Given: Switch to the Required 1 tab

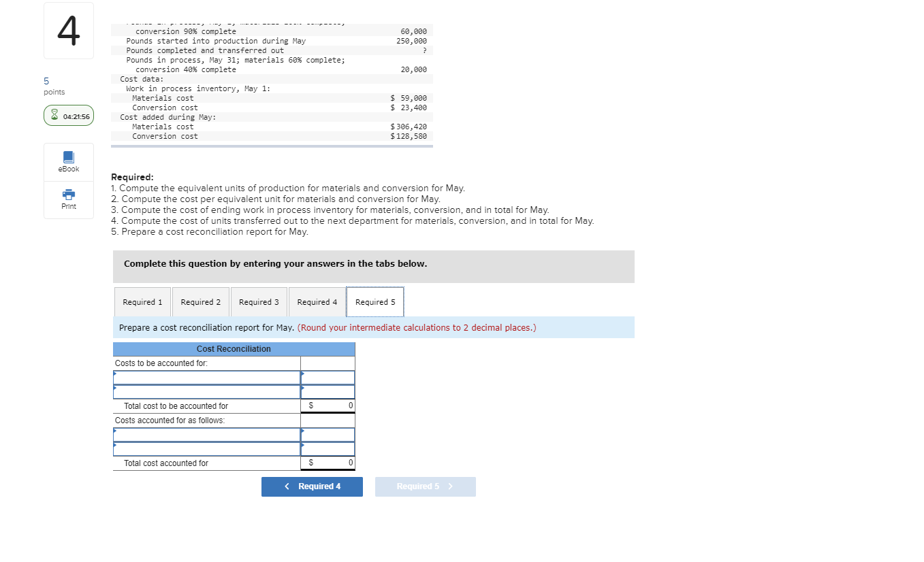Looking at the screenshot, I should (142, 301).
